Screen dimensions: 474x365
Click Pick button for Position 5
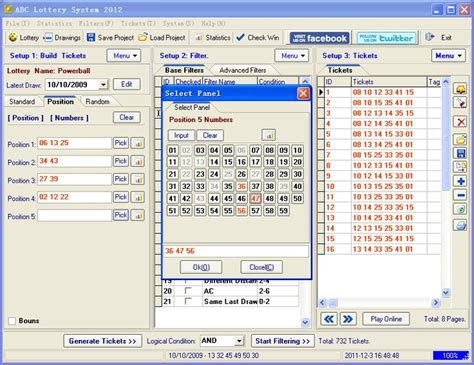pyautogui.click(x=121, y=215)
